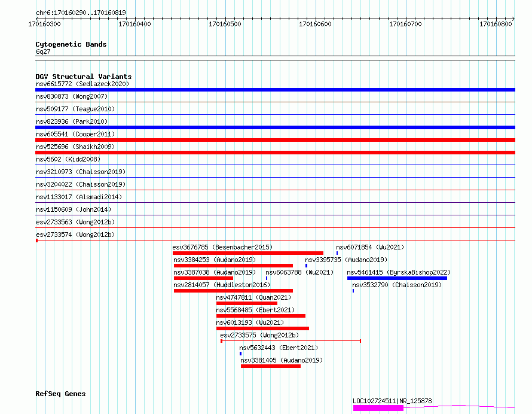Click the nsv5632443 (Ebert2021) label

(279, 348)
